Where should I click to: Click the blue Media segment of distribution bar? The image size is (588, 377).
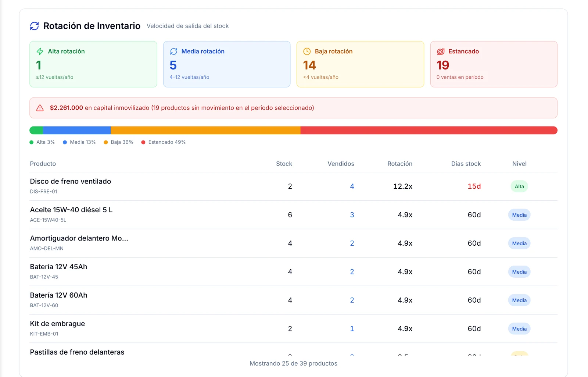coord(77,130)
